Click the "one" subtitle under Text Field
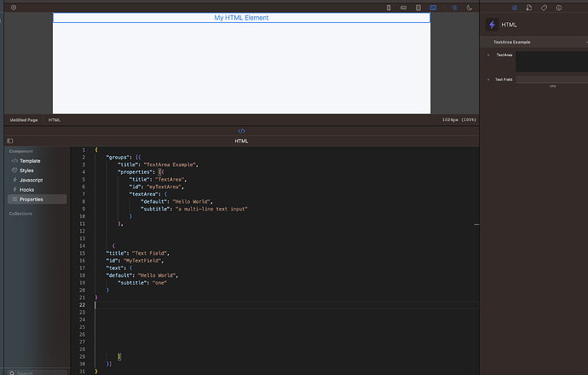588x375 pixels. click(553, 86)
